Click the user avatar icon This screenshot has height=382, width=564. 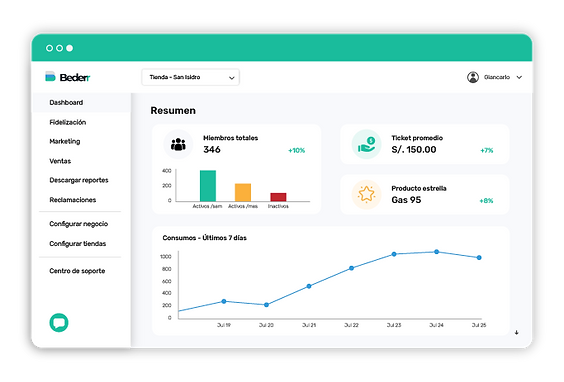(x=473, y=77)
